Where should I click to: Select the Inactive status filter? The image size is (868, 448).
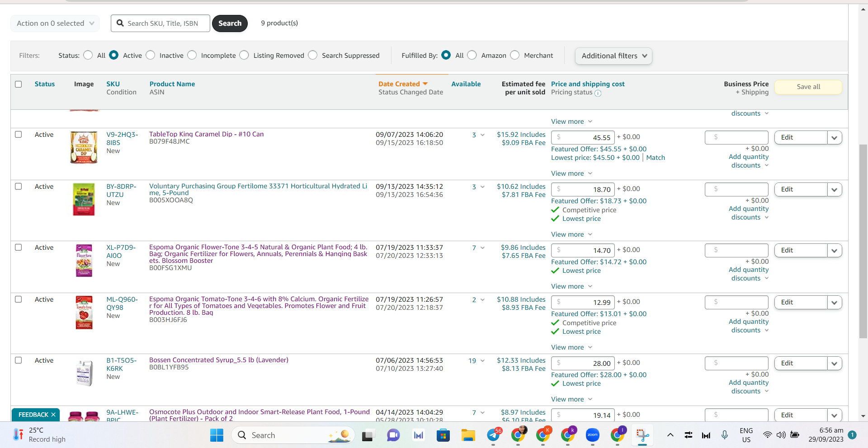151,55
